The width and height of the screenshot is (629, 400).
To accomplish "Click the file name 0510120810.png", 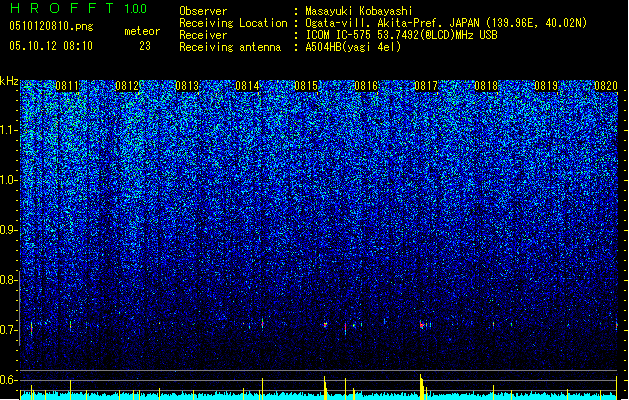I will [51, 26].
